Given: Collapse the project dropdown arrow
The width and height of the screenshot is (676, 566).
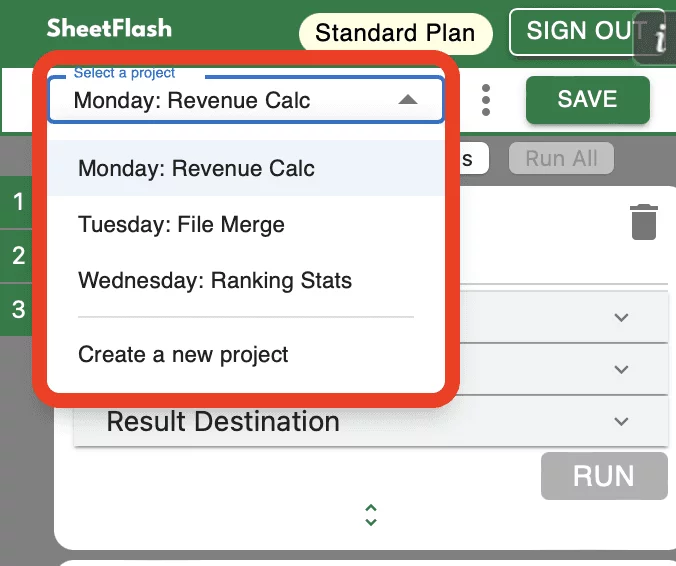Looking at the screenshot, I should pos(407,100).
